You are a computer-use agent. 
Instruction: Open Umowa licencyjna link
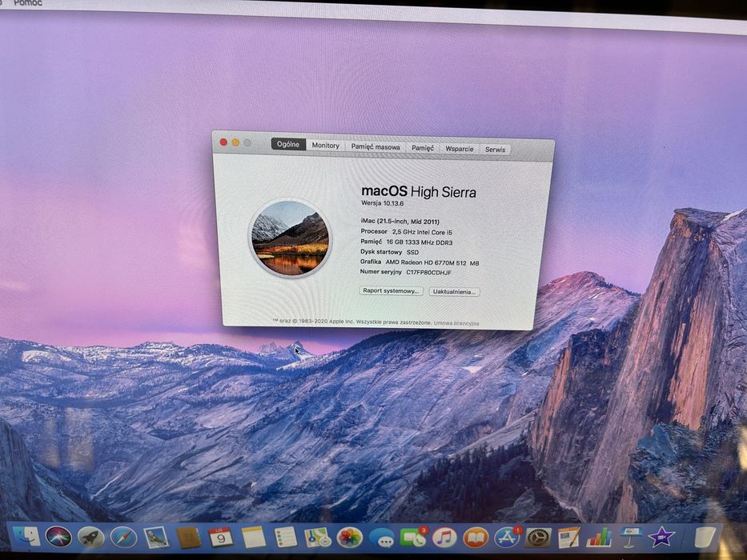(x=456, y=323)
